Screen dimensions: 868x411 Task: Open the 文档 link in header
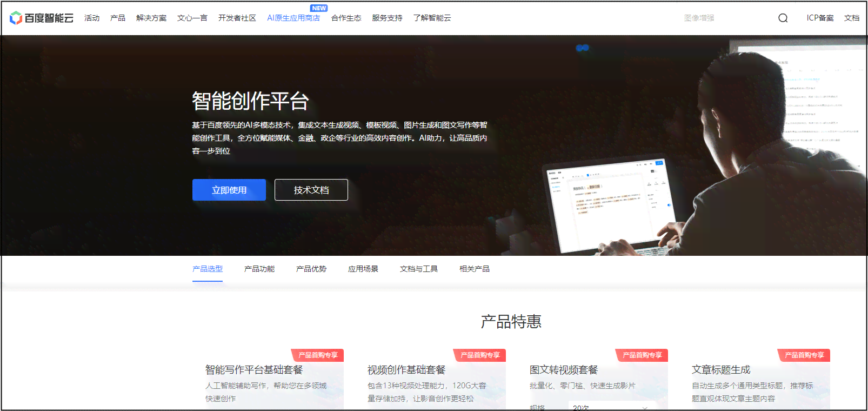852,18
